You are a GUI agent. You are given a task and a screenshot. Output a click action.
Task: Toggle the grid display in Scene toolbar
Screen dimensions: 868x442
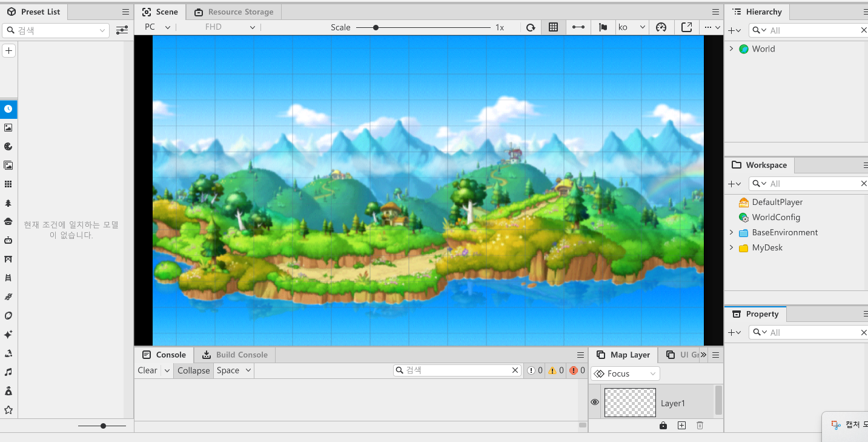[x=553, y=27]
